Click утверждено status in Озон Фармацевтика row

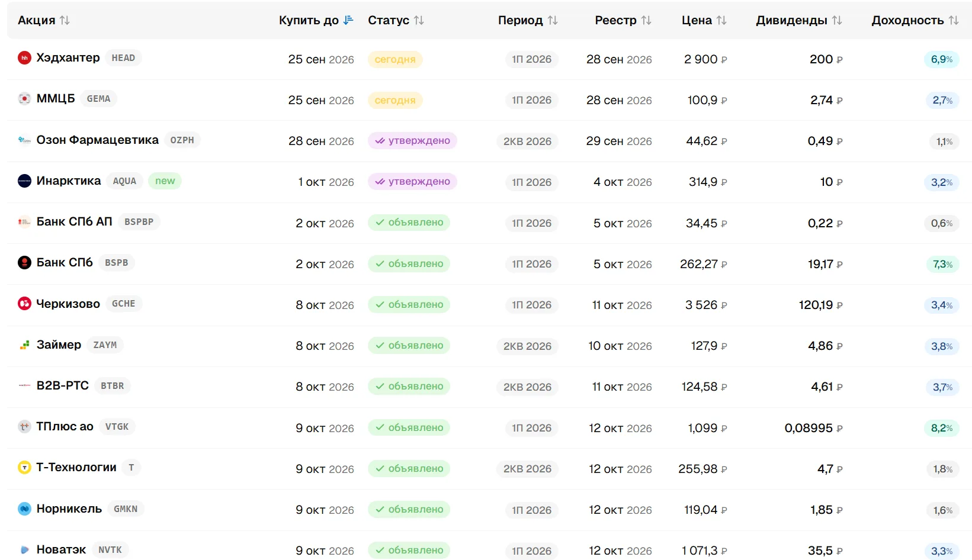click(x=412, y=141)
